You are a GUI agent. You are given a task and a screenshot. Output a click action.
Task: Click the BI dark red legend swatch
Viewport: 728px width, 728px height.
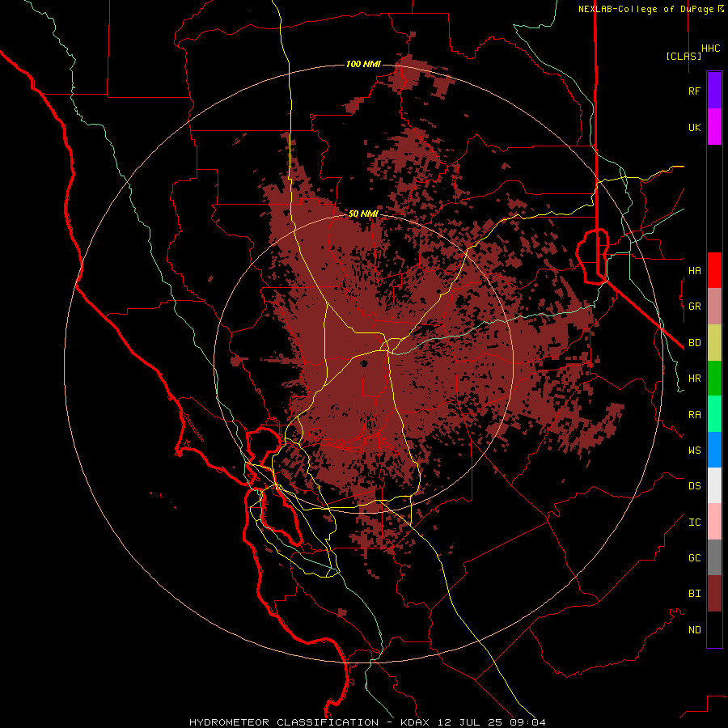point(714,594)
